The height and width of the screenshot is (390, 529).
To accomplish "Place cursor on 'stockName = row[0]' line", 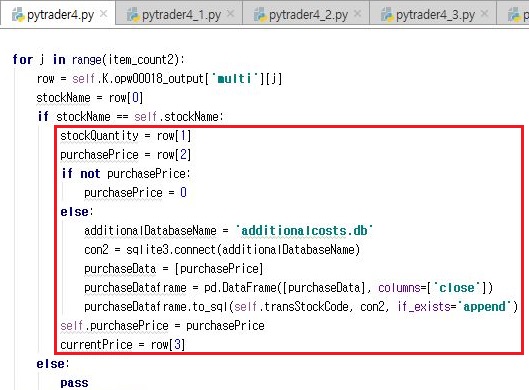I will tap(90, 98).
